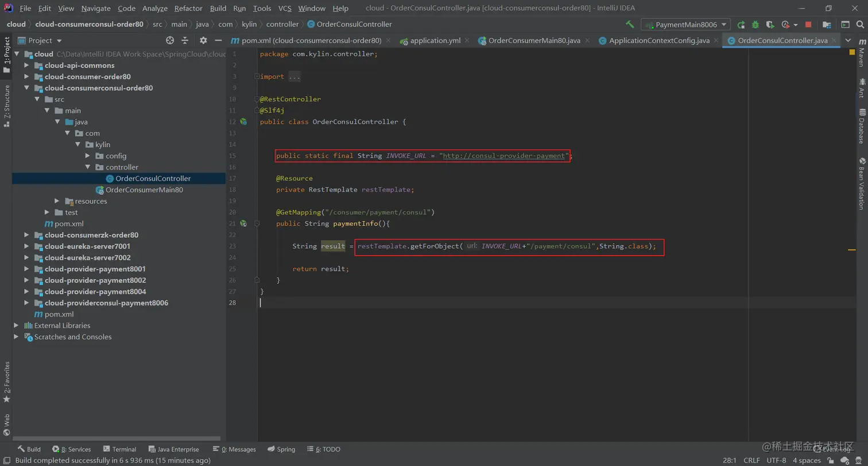Open the Spring tool window

coord(281,449)
